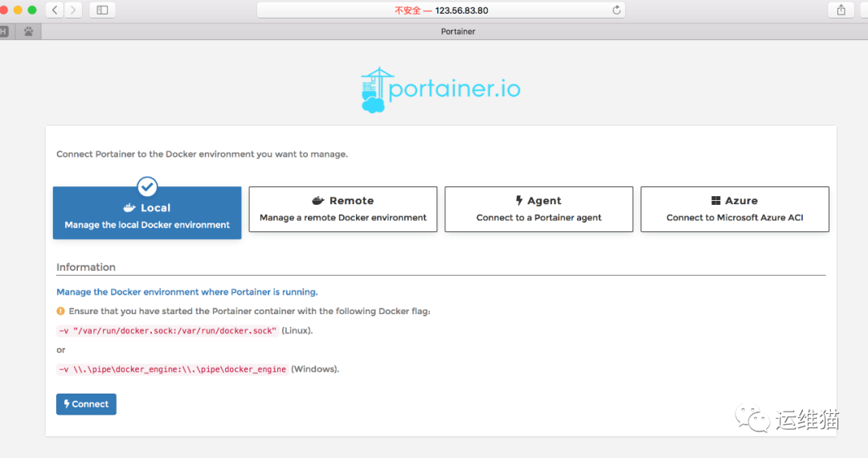
Task: Click the Windows logo icon on Azure
Action: [716, 200]
